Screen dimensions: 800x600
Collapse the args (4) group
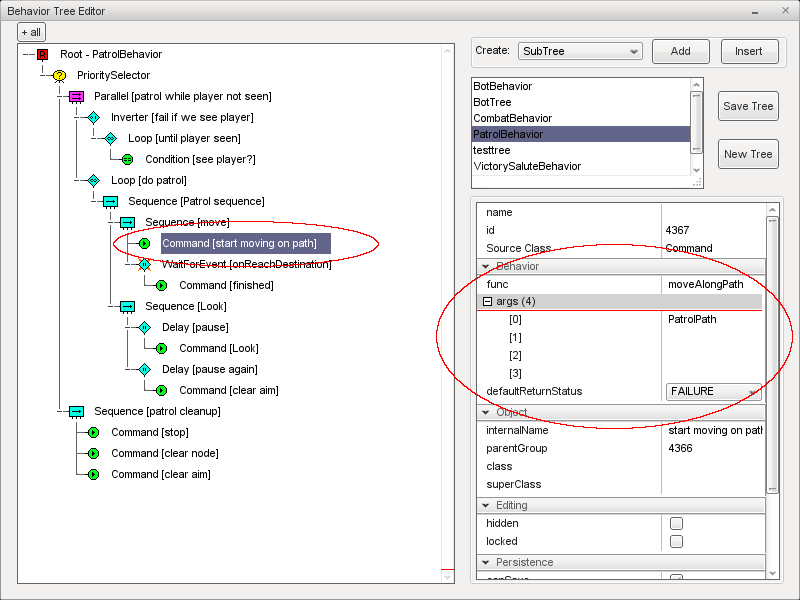click(488, 302)
